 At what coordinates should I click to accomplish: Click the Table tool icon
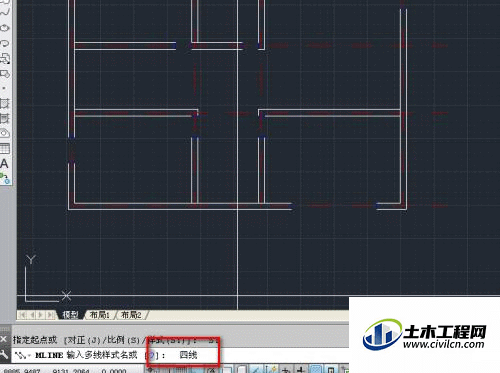click(5, 148)
